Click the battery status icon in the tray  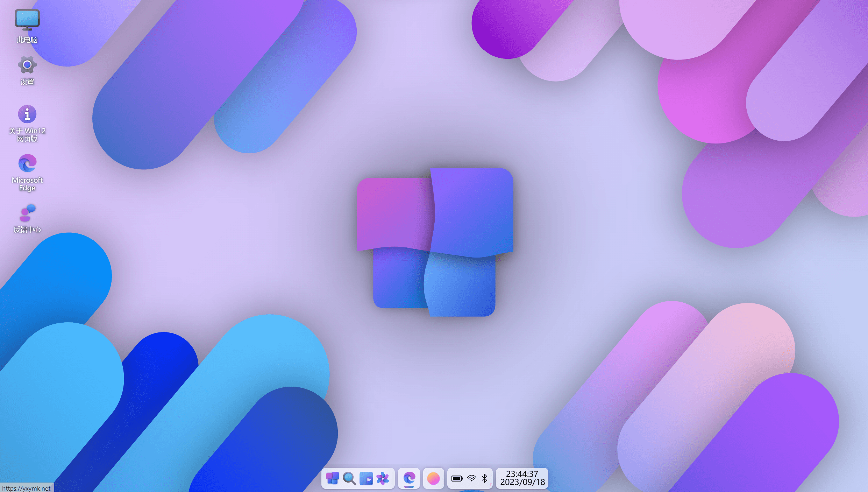[457, 478]
